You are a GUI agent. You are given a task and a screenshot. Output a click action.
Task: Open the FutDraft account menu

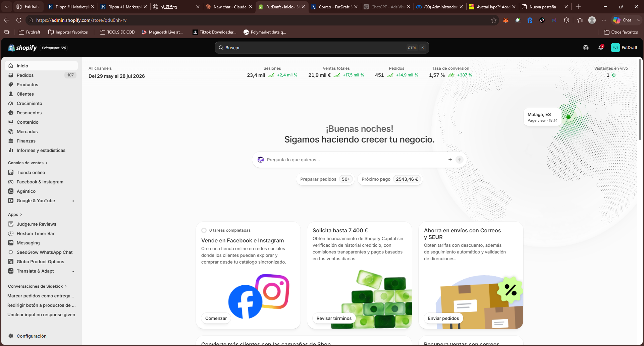point(624,48)
